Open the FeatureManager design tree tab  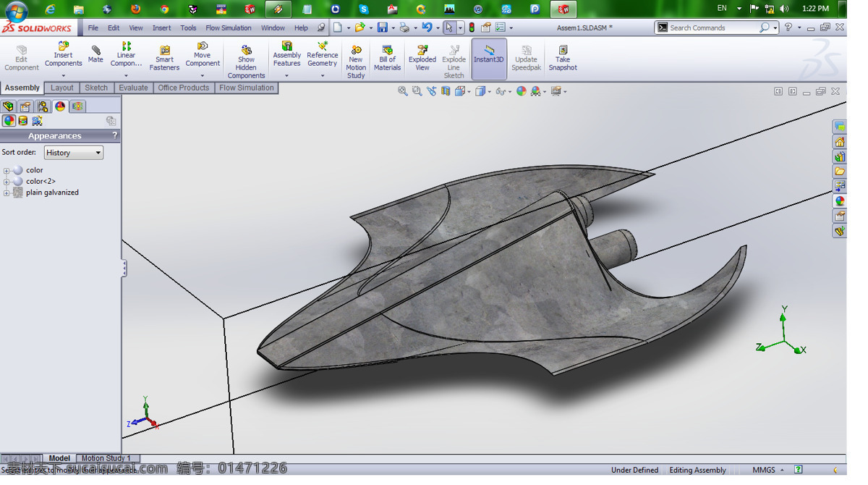tap(8, 106)
